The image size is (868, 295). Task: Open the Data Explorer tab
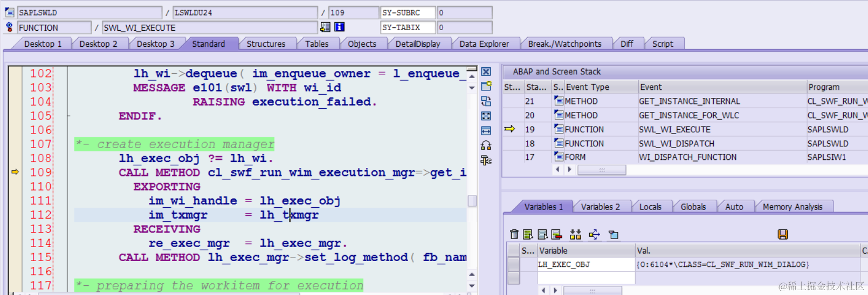coord(484,44)
